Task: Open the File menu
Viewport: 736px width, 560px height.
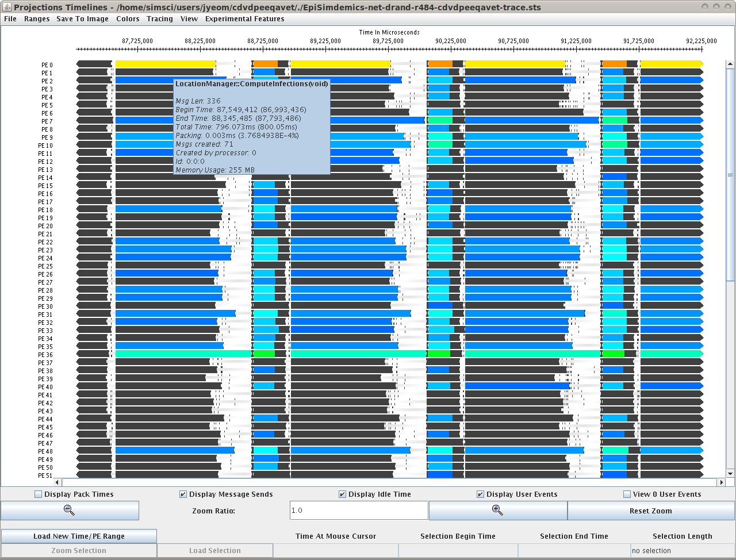Action: 10,19
